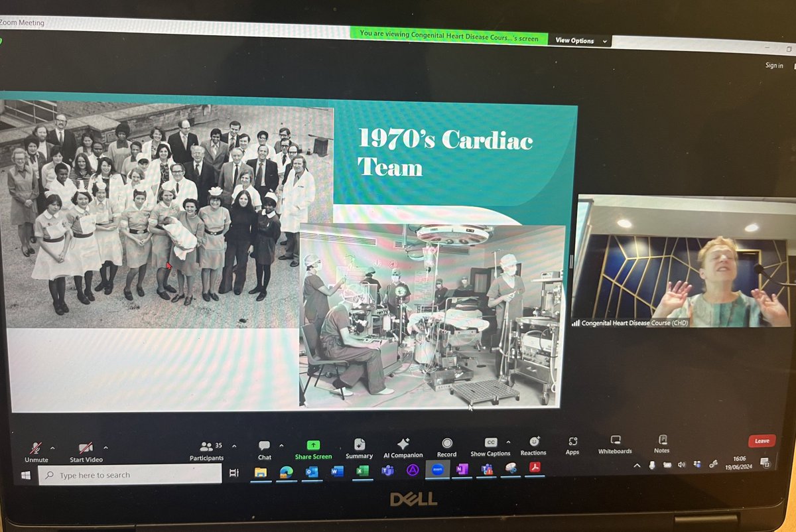This screenshot has height=532, width=796.
Task: Open Word from the taskbar
Action: coord(336,471)
